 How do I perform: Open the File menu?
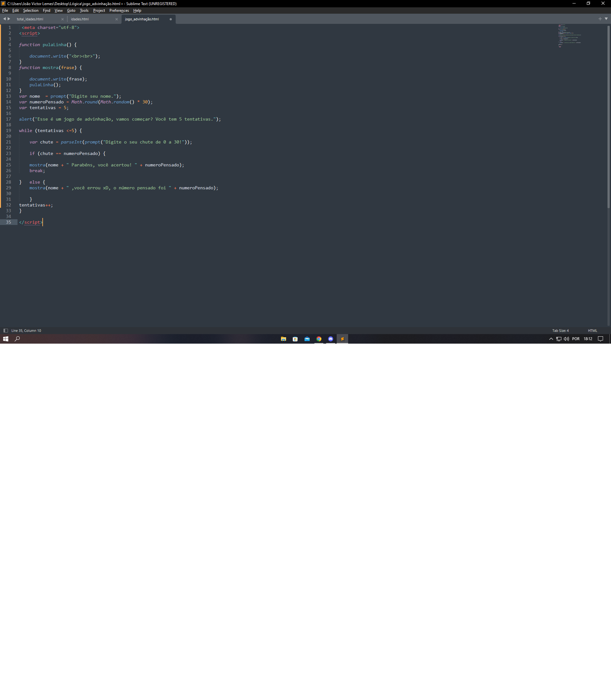pyautogui.click(x=5, y=10)
